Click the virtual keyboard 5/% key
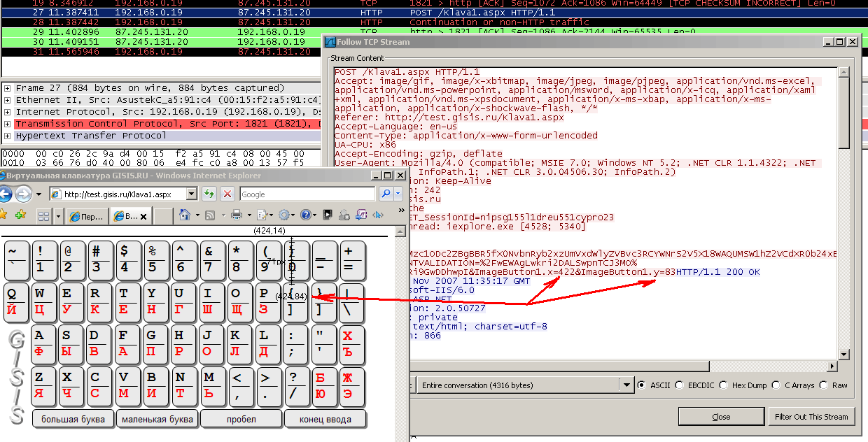The width and height of the screenshot is (868, 442). click(156, 259)
